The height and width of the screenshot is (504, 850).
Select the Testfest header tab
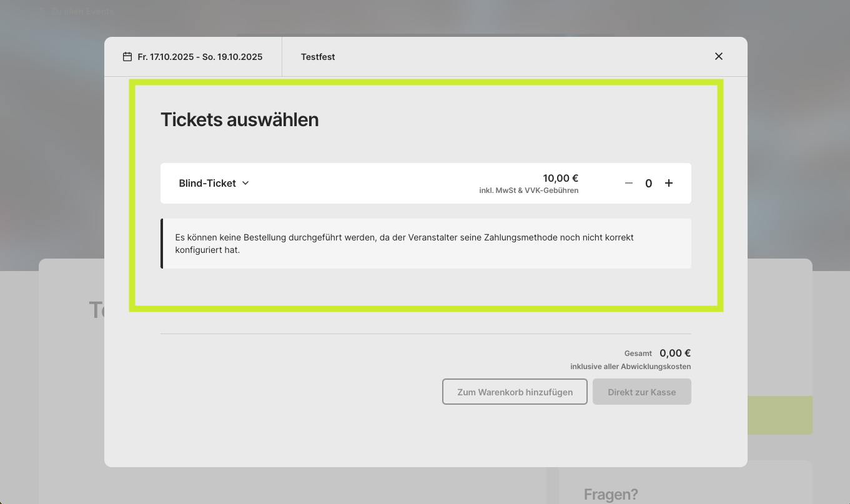pyautogui.click(x=318, y=57)
